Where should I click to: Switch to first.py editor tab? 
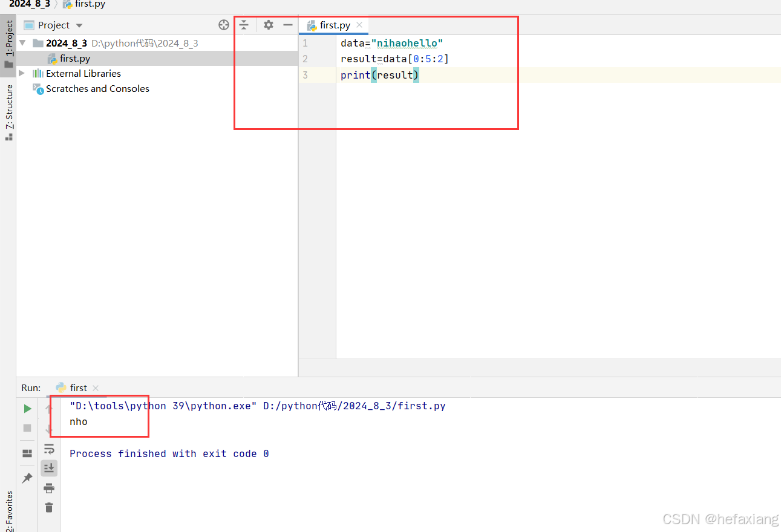click(335, 25)
